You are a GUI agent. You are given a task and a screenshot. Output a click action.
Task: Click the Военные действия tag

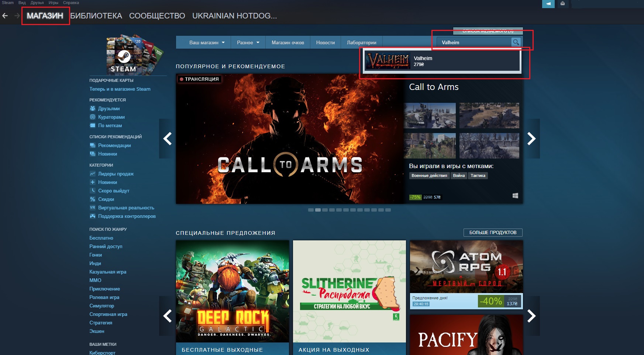tap(429, 175)
